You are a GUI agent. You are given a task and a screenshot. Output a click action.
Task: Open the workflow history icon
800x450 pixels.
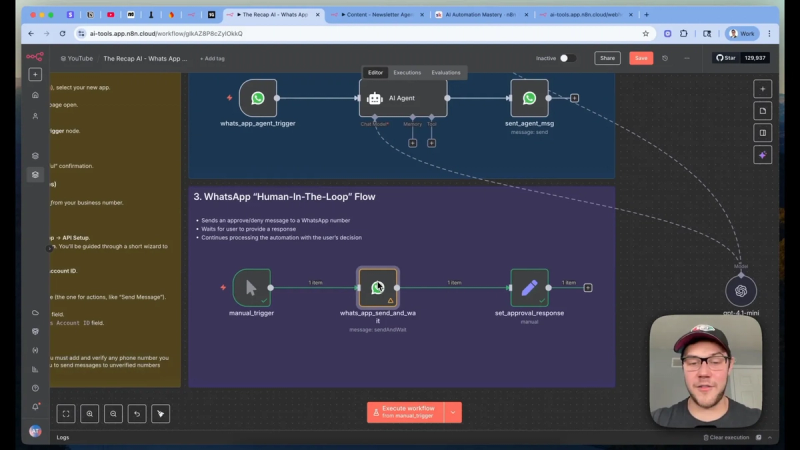pyautogui.click(x=665, y=58)
